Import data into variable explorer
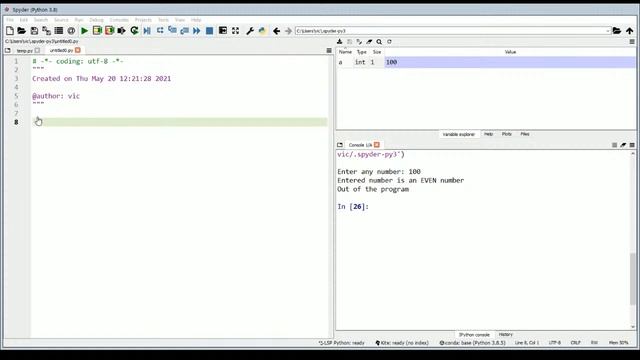This screenshot has width=640, height=360. point(340,42)
